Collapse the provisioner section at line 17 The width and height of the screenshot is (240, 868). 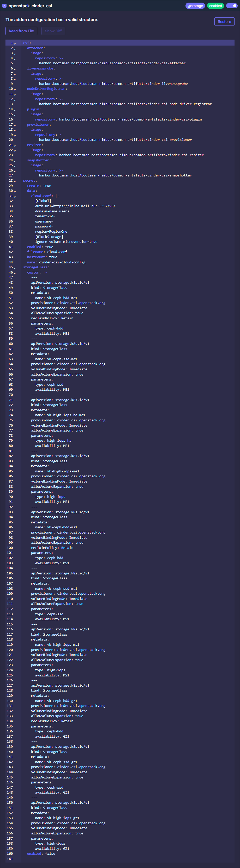(15, 125)
